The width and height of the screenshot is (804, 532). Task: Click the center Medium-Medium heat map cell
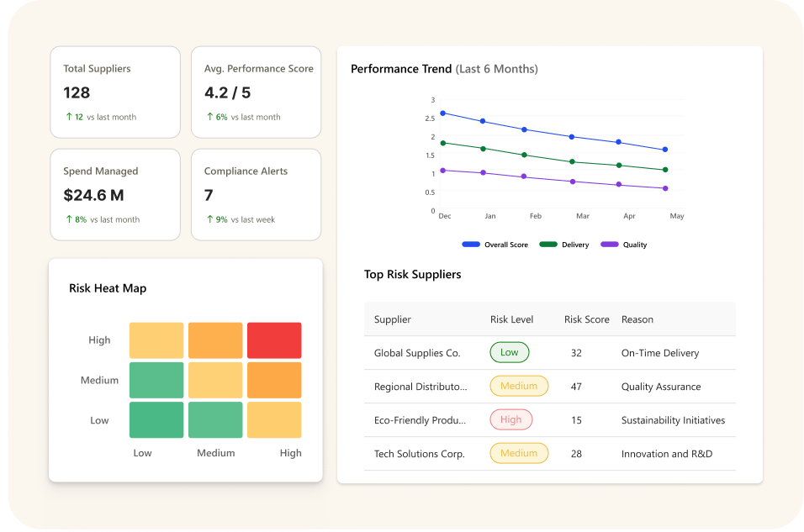pyautogui.click(x=215, y=380)
